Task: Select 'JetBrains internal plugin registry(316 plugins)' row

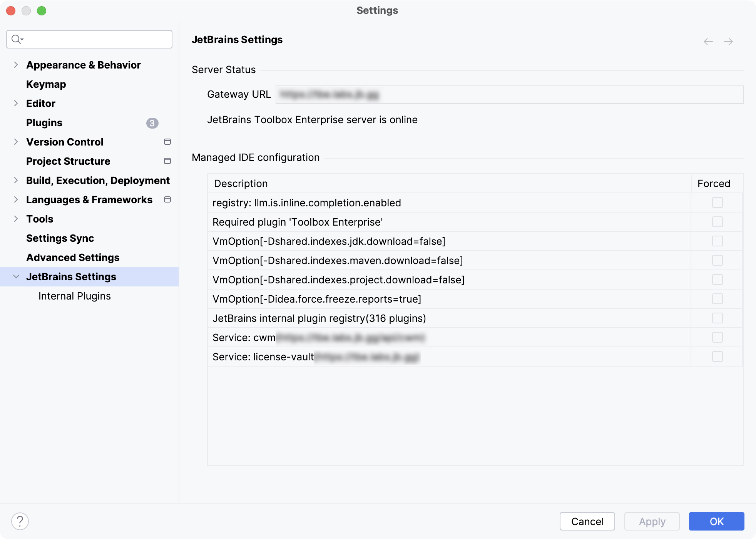Action: tap(475, 318)
